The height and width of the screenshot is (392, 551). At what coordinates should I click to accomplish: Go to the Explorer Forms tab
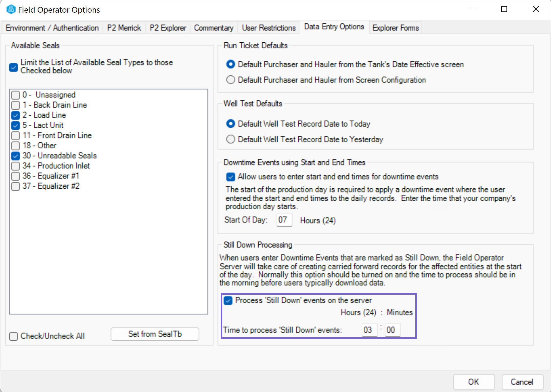point(395,28)
